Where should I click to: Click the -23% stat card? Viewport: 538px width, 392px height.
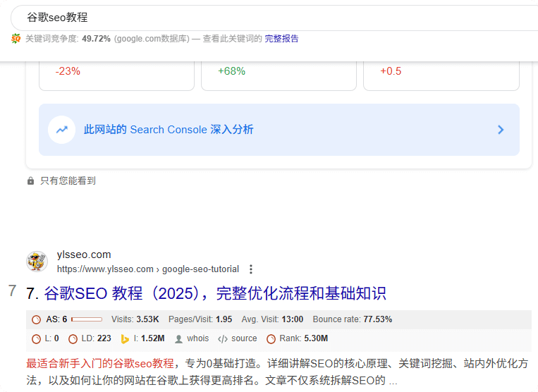click(116, 76)
